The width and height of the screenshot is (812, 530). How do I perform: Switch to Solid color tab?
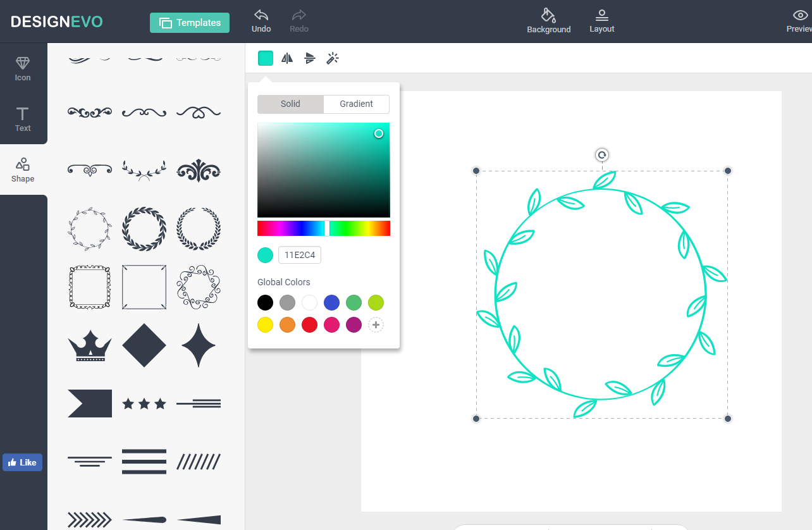click(290, 104)
